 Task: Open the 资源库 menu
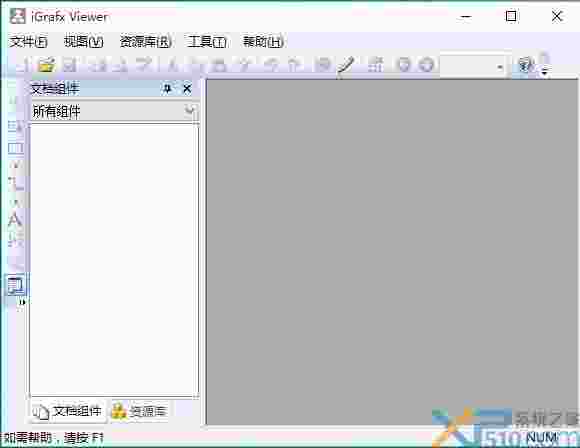pos(145,41)
